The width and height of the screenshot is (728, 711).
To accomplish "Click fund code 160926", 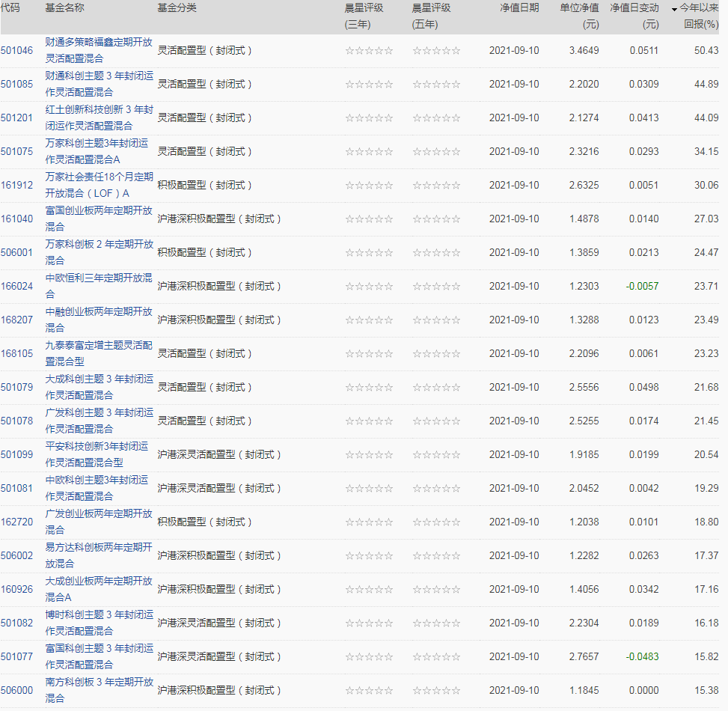I will 16,589.
